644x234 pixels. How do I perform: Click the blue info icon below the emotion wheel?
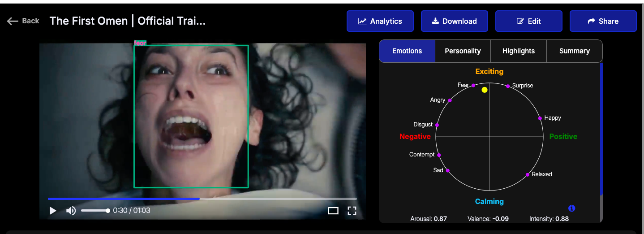pos(571,208)
